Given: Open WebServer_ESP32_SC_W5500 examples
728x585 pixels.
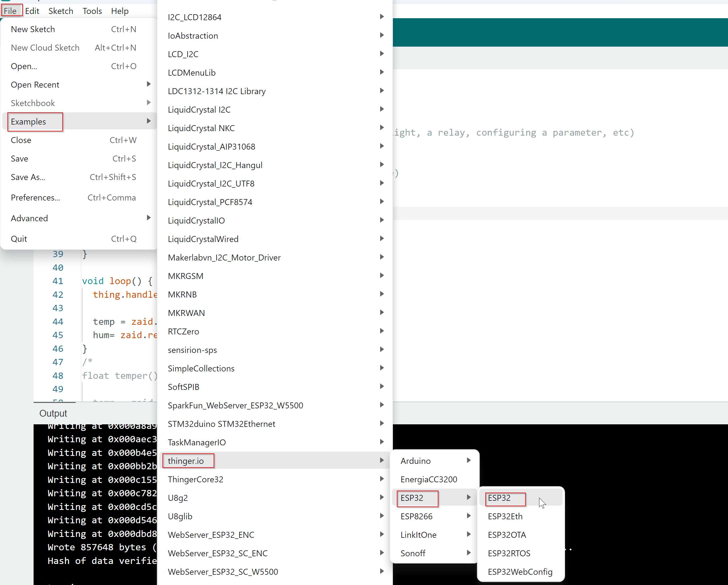Looking at the screenshot, I should [x=275, y=572].
